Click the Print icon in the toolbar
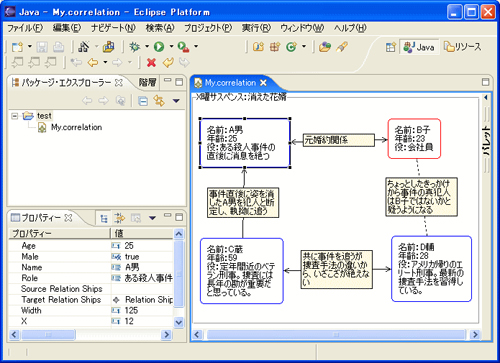Image resolution: width=500 pixels, height=363 pixels. point(59,47)
